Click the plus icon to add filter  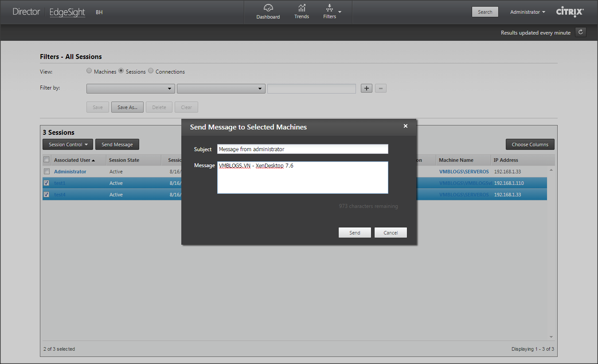[x=366, y=88]
